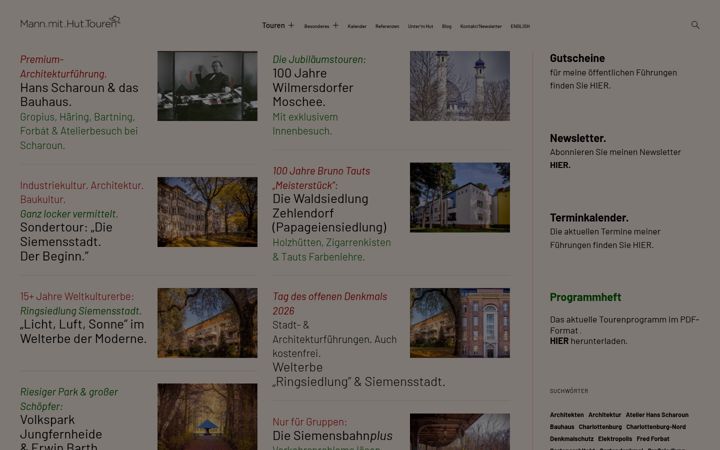Screen dimensions: 720x450
Task: Click the Terminkalender. heading
Action: coord(589,217)
